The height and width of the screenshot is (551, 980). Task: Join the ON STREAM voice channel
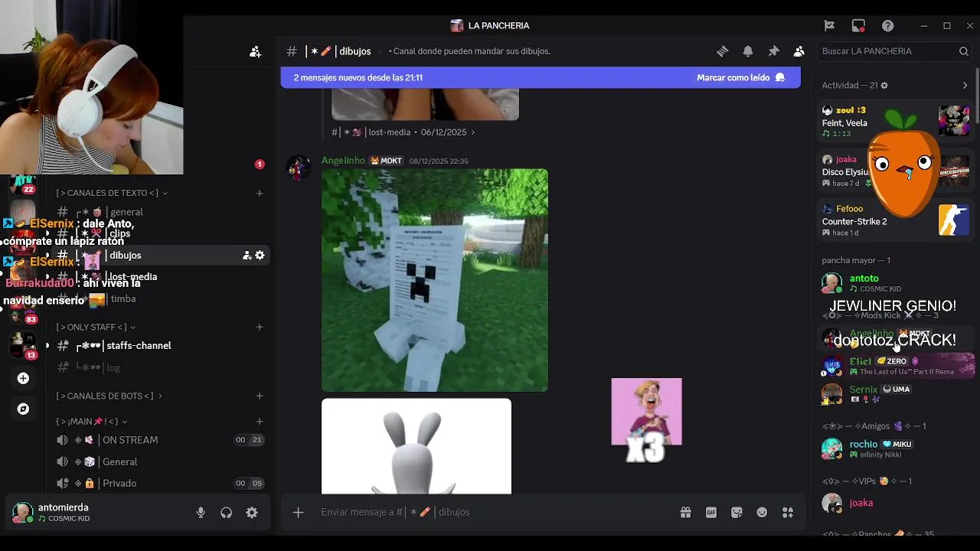click(x=161, y=440)
